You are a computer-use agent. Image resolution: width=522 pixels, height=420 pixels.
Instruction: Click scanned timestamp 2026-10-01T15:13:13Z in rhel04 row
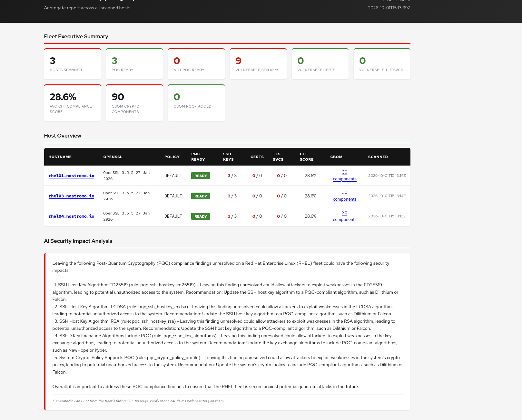click(387, 216)
